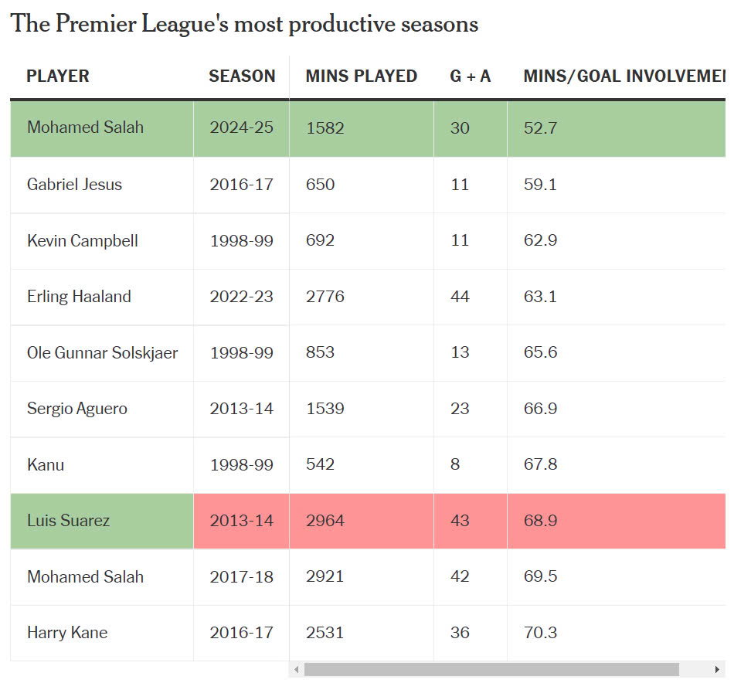Click the left arrow of the horizontal scrollbar
The image size is (734, 700).
pyautogui.click(x=296, y=669)
